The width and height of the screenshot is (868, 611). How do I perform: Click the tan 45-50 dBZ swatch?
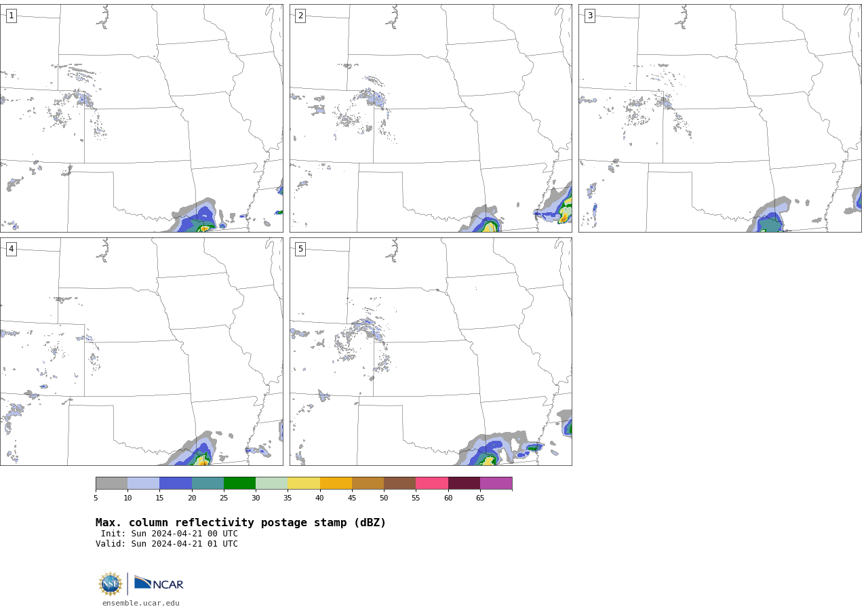368,483
